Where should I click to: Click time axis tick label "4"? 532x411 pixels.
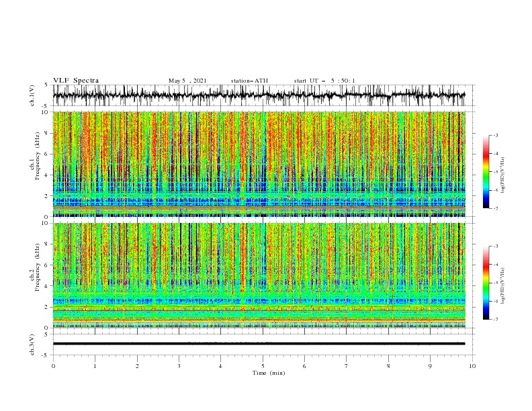click(220, 366)
